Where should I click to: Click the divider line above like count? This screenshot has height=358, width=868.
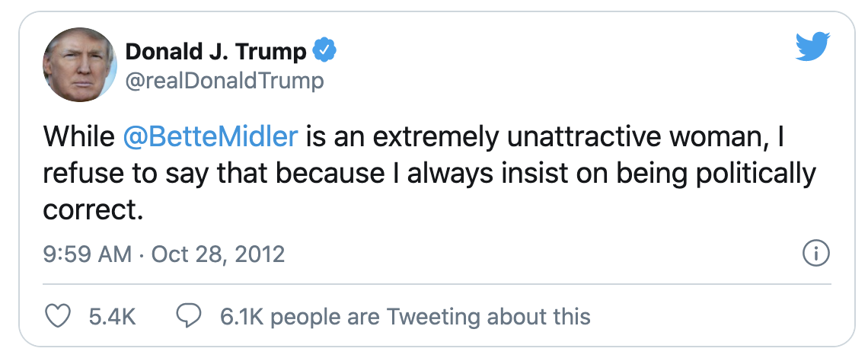click(437, 284)
